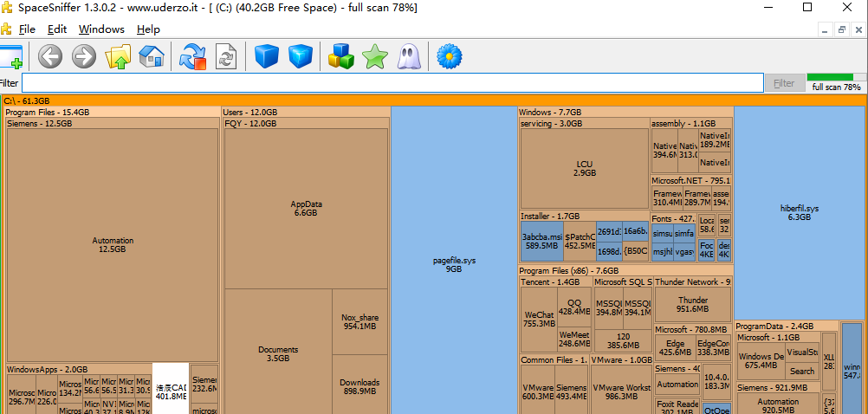Open the Help menu

(148, 29)
